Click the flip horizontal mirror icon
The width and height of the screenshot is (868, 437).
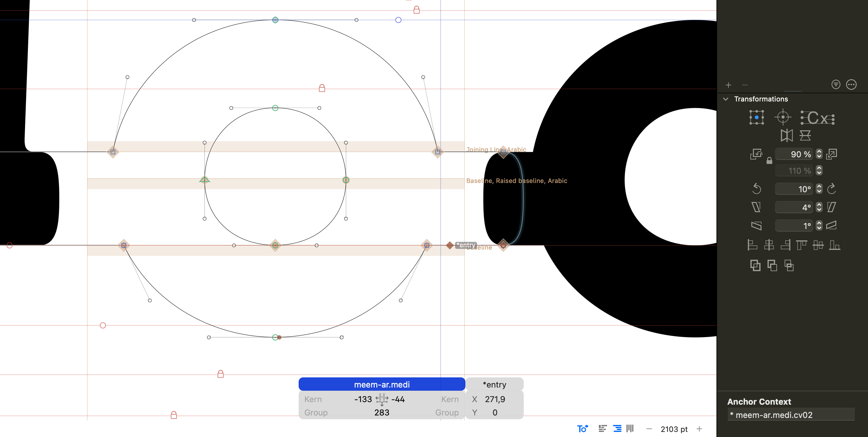click(787, 135)
